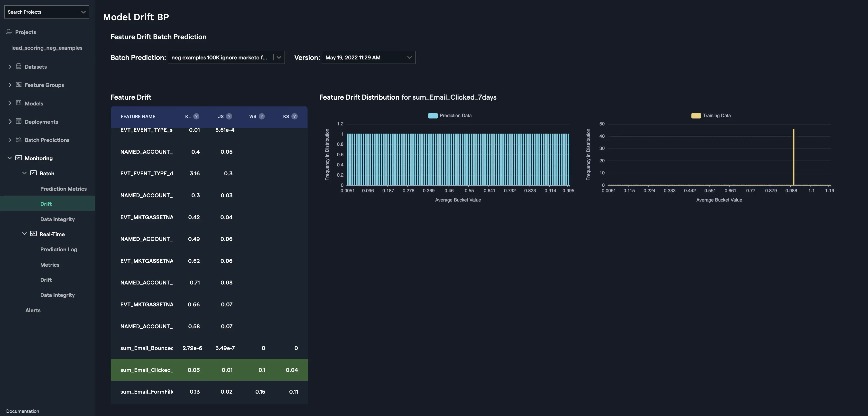Viewport: 868px width, 416px height.
Task: Expand the Feature Groups tree item
Action: pos(10,85)
